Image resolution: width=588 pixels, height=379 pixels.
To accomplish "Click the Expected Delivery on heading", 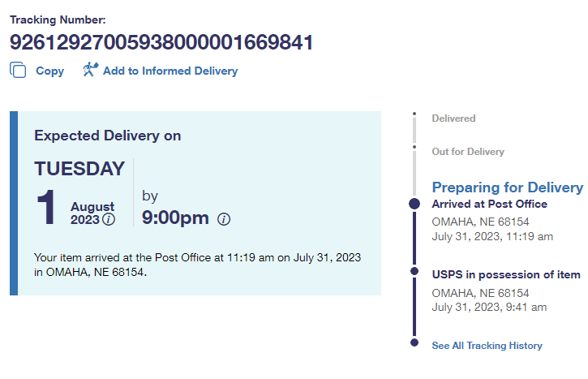I will pyautogui.click(x=107, y=136).
